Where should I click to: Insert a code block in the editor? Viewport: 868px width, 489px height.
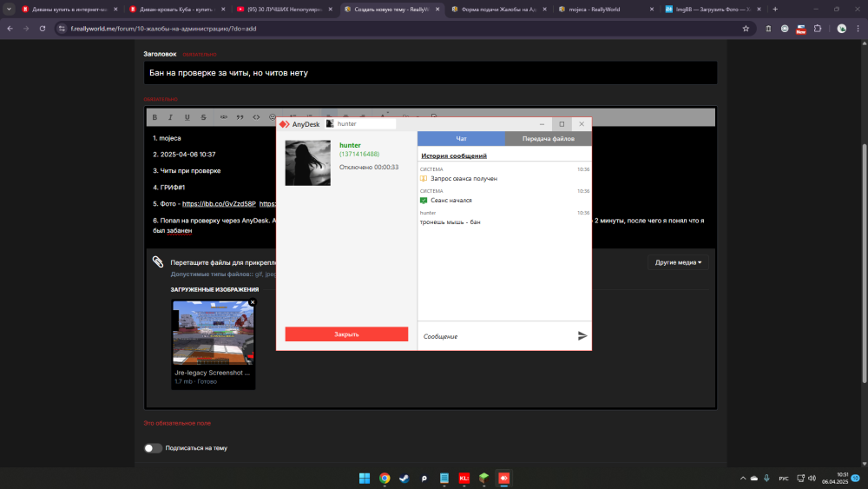coord(256,117)
